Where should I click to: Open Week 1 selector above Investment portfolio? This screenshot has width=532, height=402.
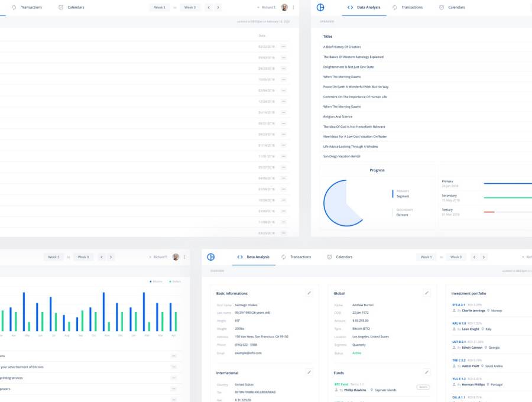(426, 257)
